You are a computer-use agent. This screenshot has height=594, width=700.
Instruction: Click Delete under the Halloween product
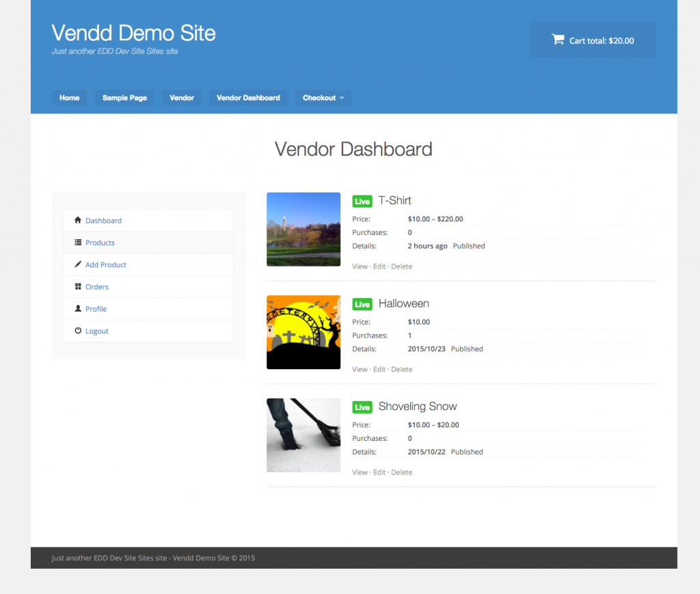(401, 370)
